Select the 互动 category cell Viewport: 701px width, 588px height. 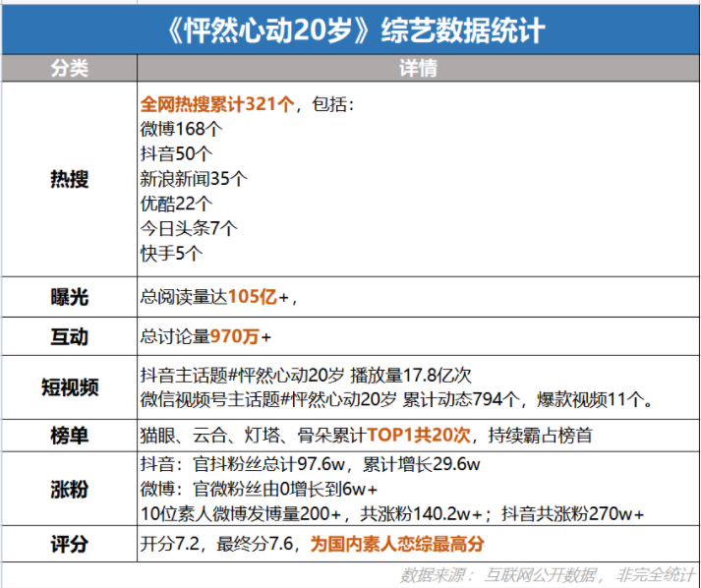coord(69,336)
